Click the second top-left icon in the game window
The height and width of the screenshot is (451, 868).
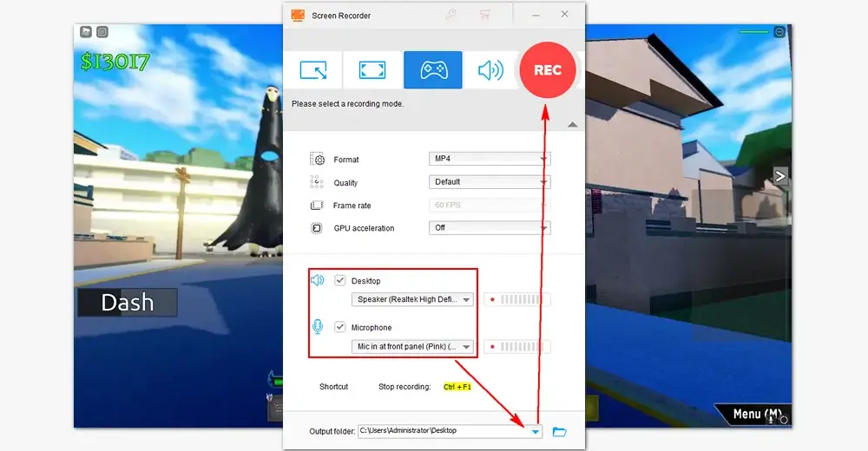click(102, 32)
